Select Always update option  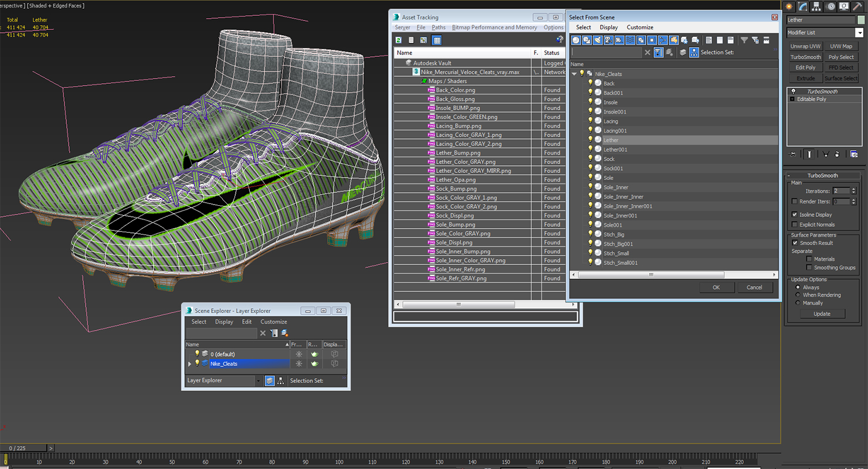click(798, 287)
